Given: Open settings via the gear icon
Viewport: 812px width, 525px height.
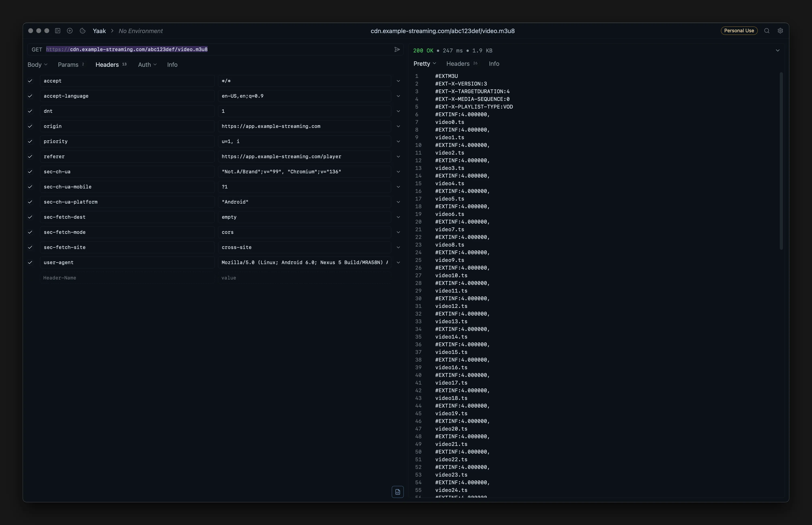Looking at the screenshot, I should tap(780, 31).
